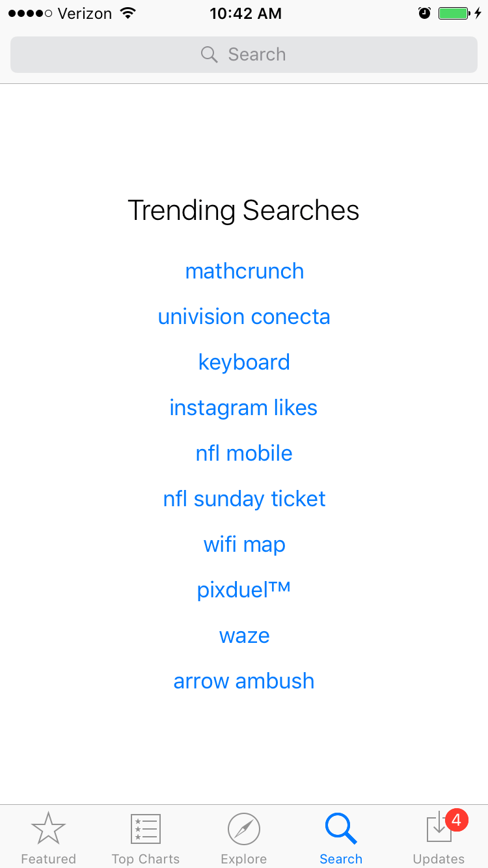The width and height of the screenshot is (488, 868).
Task: Tap the pixduel trending search
Action: tap(244, 590)
